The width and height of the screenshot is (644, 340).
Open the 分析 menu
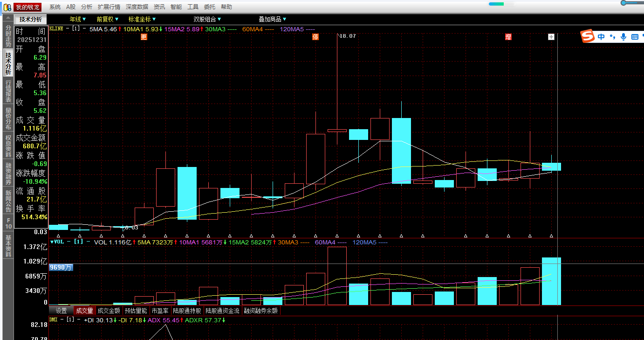pos(86,7)
